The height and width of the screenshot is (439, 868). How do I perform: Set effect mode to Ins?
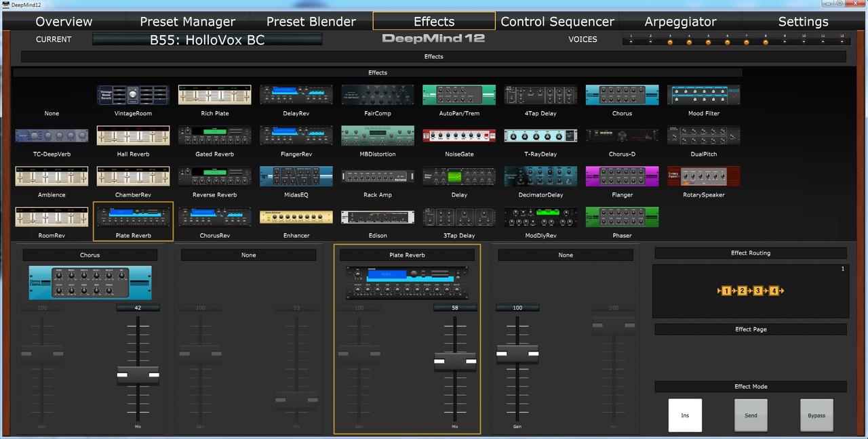(x=685, y=415)
